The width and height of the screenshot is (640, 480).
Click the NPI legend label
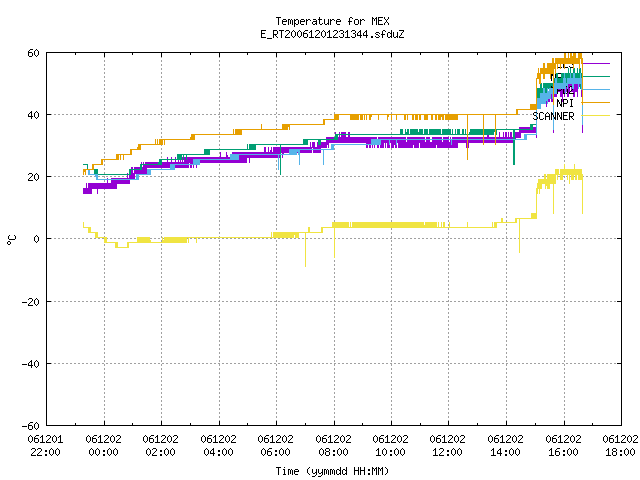coord(565,103)
